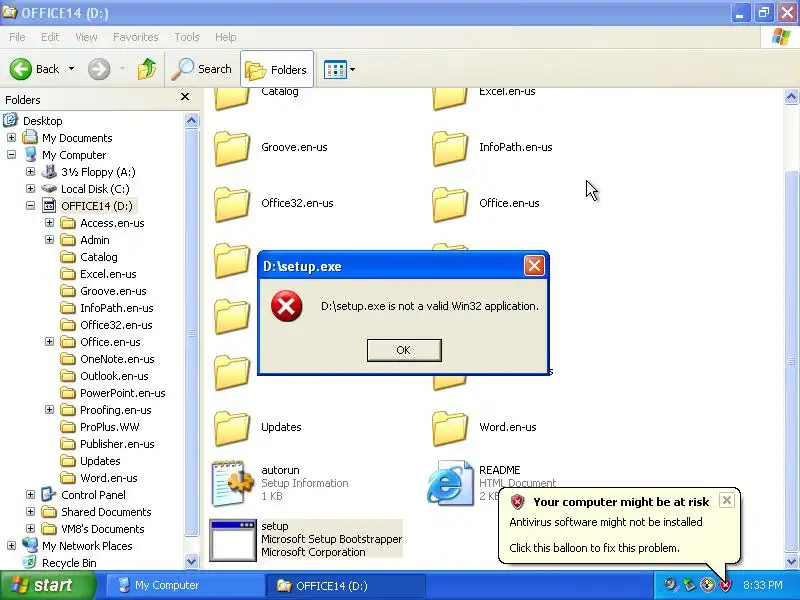
Task: Select the setup Bootstrapper application icon
Action: pyautogui.click(x=233, y=540)
